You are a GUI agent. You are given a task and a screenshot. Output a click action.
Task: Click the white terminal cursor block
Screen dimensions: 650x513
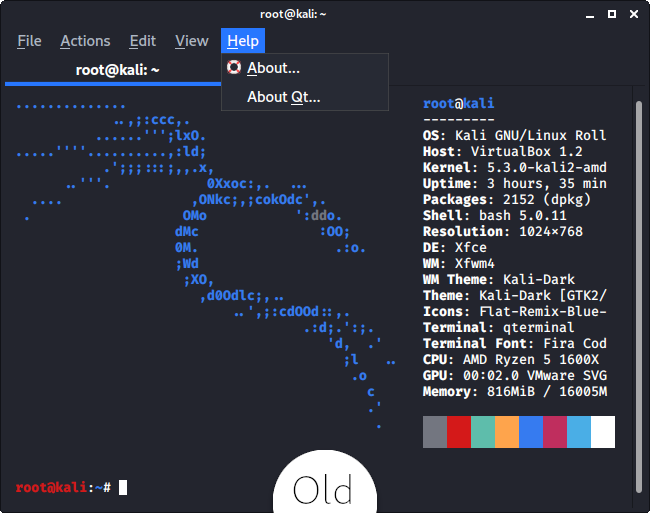click(123, 487)
